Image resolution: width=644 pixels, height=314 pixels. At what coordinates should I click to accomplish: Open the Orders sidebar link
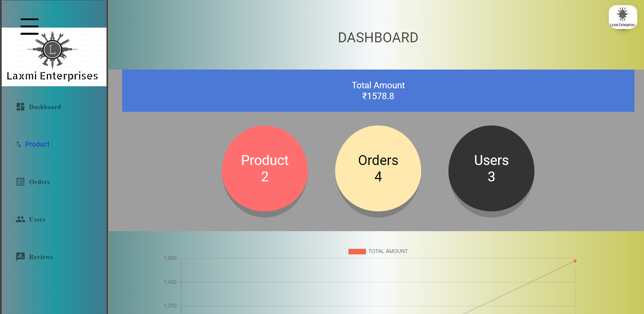coord(39,182)
